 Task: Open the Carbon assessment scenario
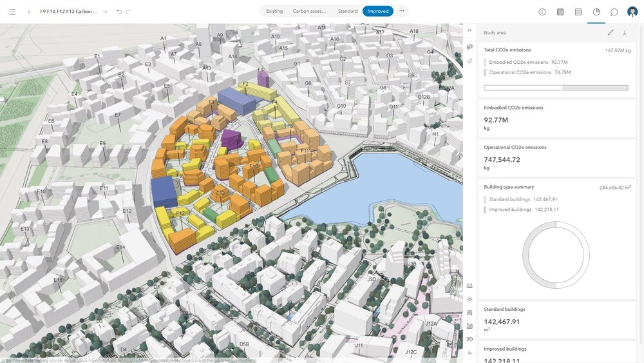point(309,11)
